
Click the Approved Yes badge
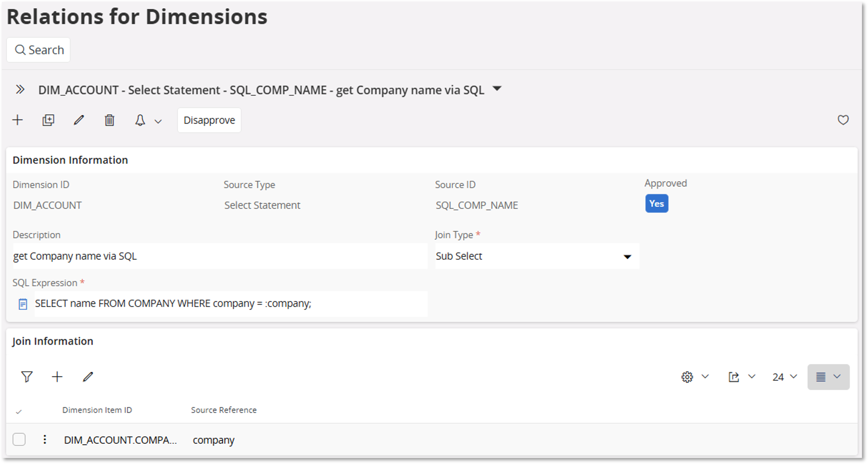[x=657, y=204]
